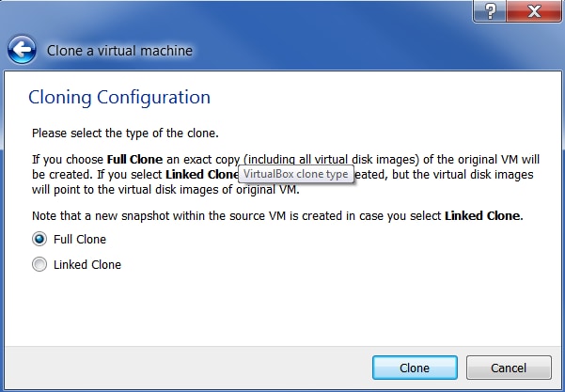Click the "Clone a virtual machine" title text
565x392 pixels.
[x=119, y=50]
